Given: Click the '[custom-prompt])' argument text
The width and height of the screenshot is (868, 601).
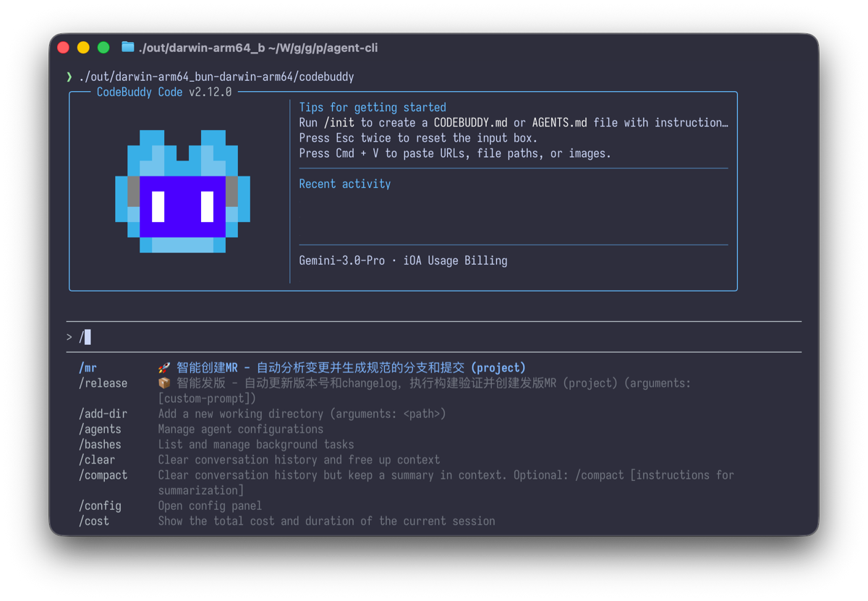Looking at the screenshot, I should (x=207, y=398).
